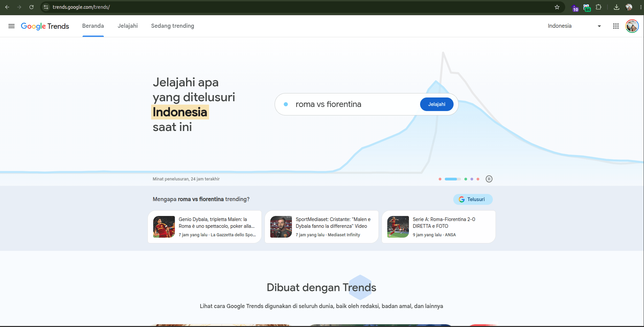Reload the current page

coord(31,7)
